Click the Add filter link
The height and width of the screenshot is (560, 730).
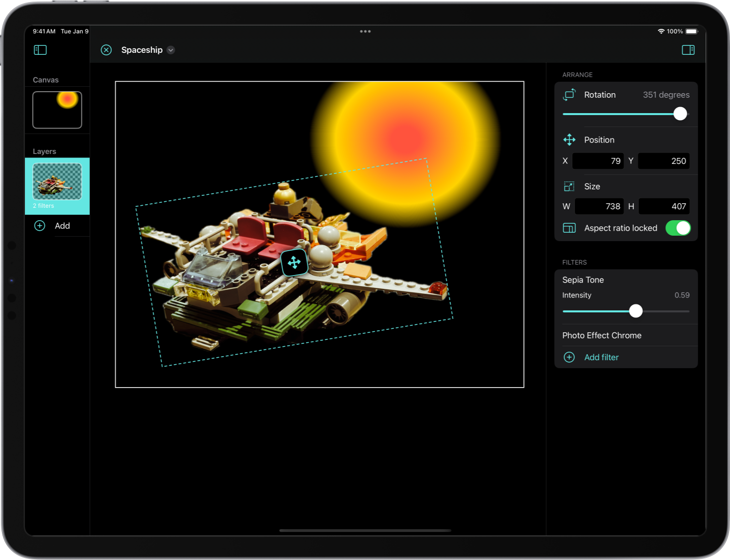click(x=601, y=357)
